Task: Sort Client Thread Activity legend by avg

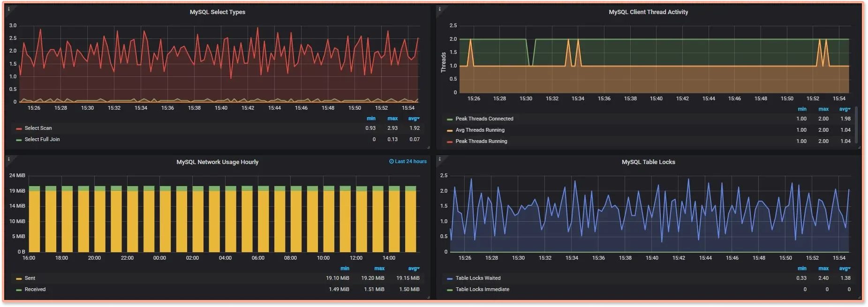Action: coord(845,109)
